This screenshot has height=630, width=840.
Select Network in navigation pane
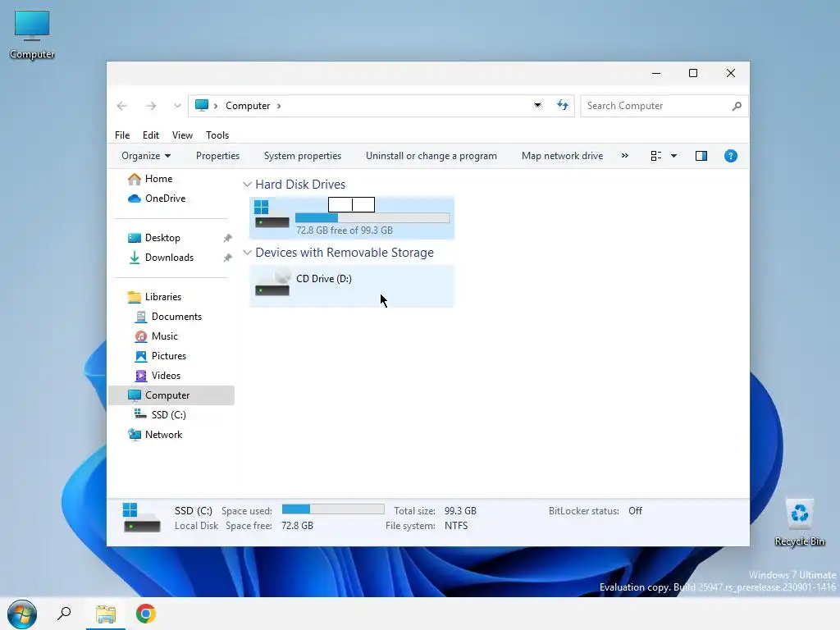coord(163,435)
